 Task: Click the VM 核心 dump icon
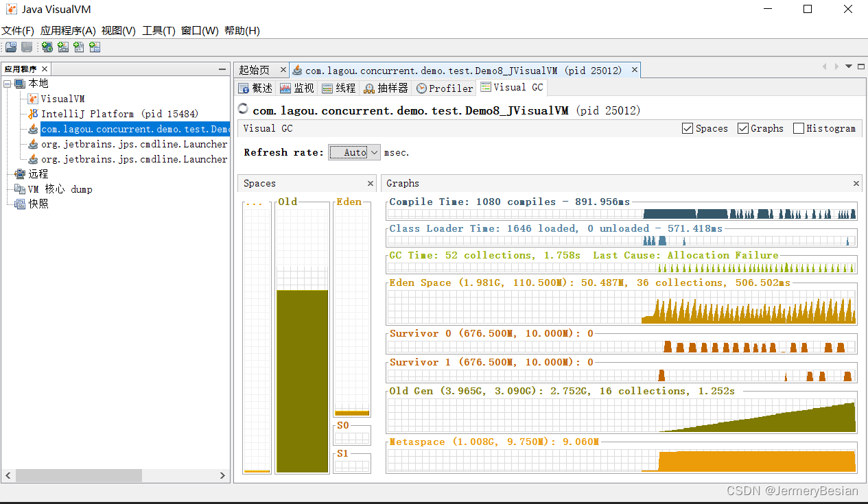point(20,189)
